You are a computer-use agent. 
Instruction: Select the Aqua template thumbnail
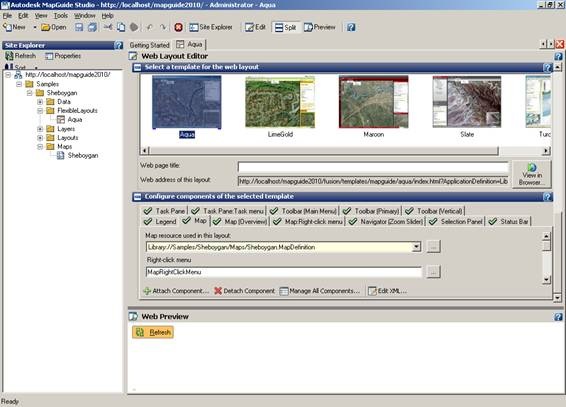point(187,102)
